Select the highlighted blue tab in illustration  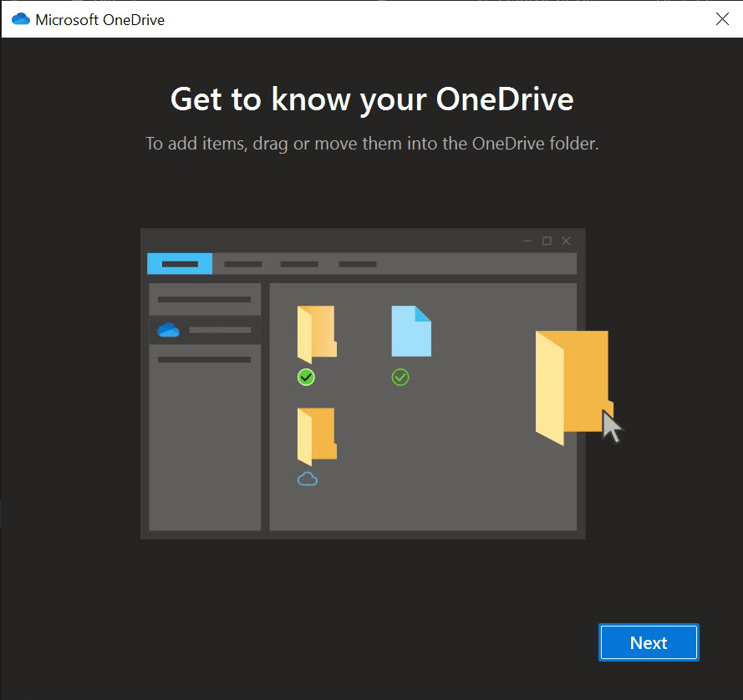[180, 264]
